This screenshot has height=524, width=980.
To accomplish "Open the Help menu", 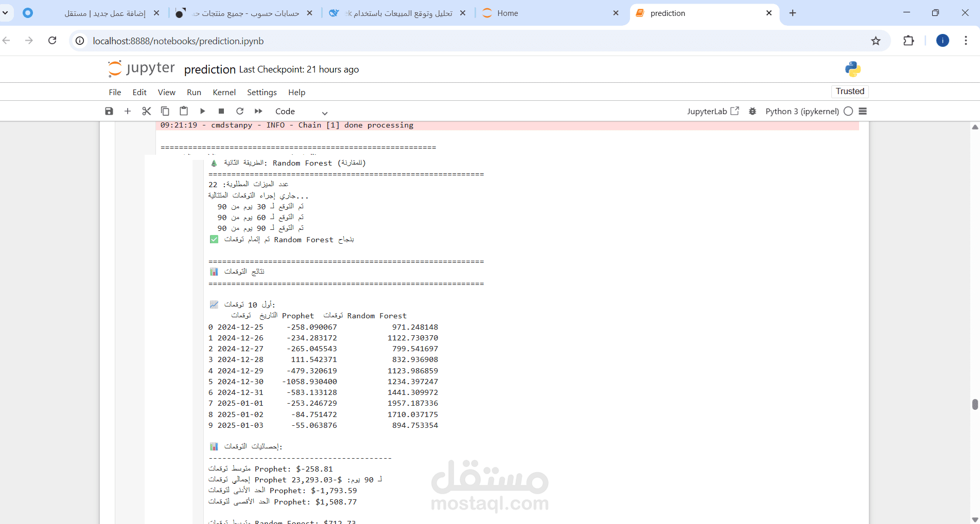I will click(x=296, y=93).
